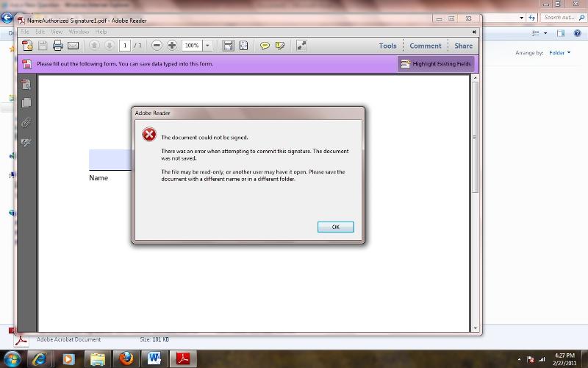The height and width of the screenshot is (368, 588).
Task: Click the Adobe Reader taskbar icon
Action: [x=183, y=358]
